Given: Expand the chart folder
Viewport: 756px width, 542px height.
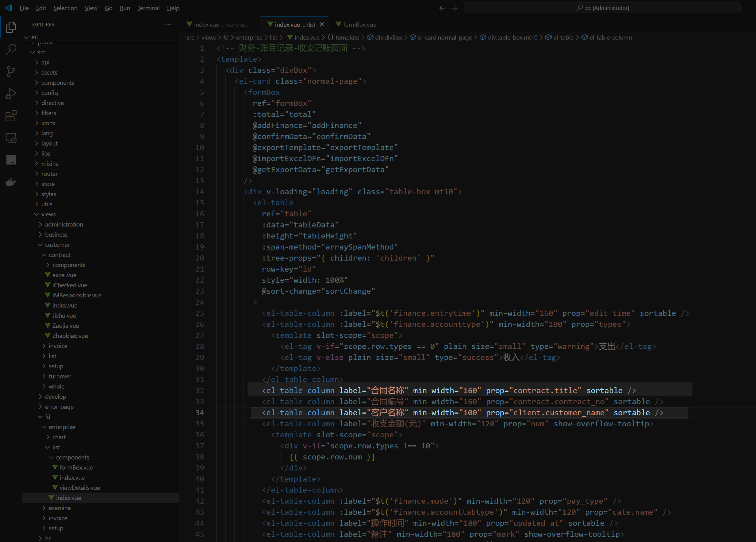Looking at the screenshot, I should coord(47,437).
